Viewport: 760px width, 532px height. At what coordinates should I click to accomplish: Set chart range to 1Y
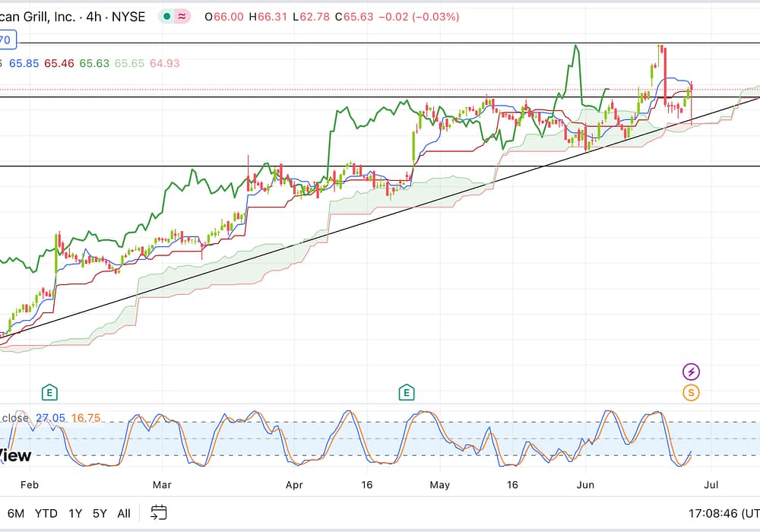point(75,513)
